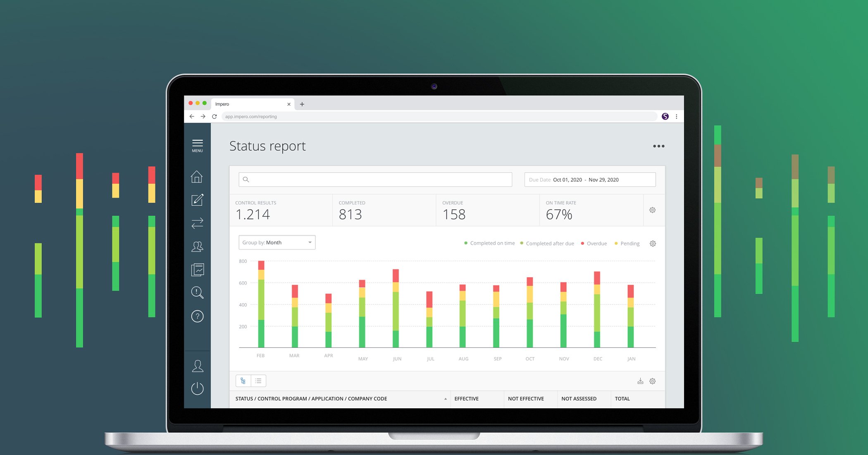Open the reporting chart sidebar icon
868x455 pixels.
(x=197, y=270)
